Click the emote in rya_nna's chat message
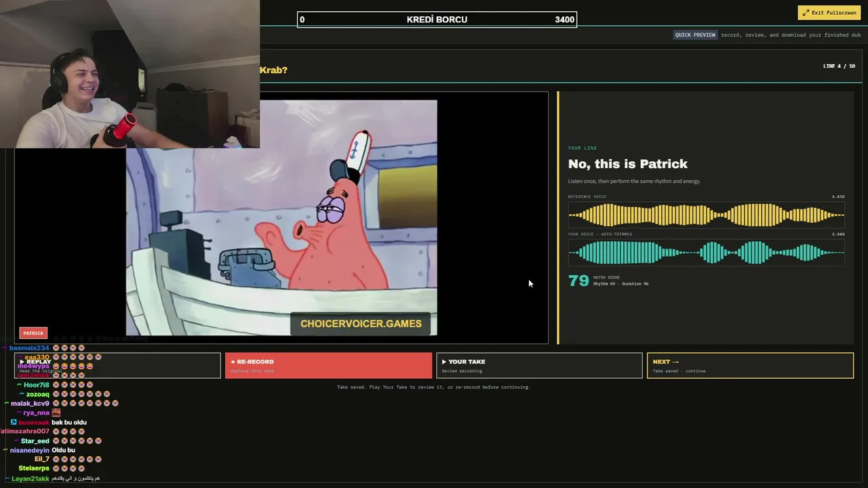This screenshot has width=868, height=488. click(56, 413)
